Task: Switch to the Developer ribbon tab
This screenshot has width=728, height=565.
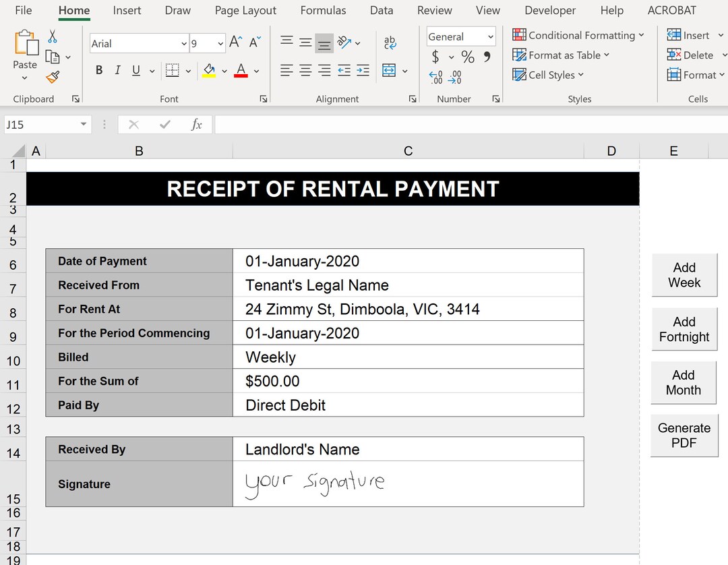Action: (549, 10)
